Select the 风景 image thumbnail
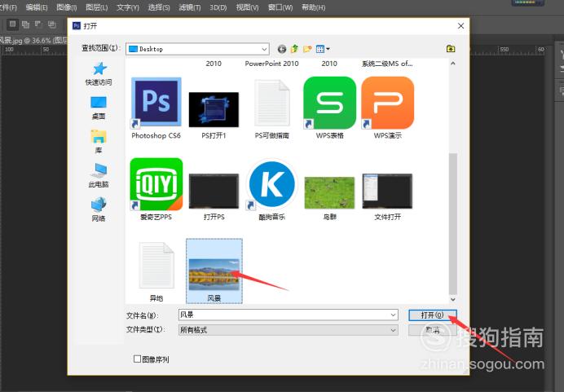The image size is (564, 392). (214, 275)
